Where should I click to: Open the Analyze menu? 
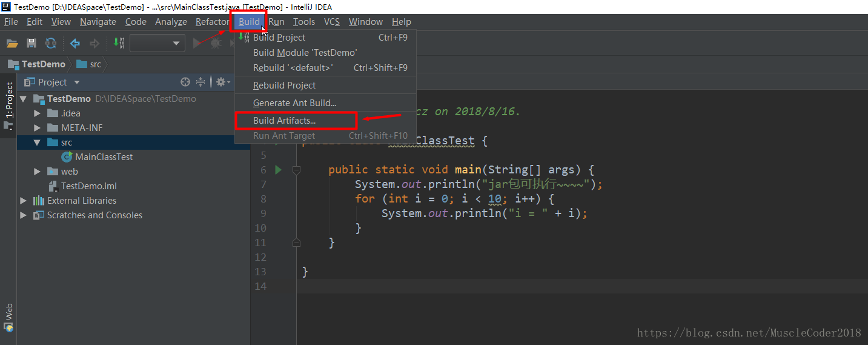[x=171, y=22]
